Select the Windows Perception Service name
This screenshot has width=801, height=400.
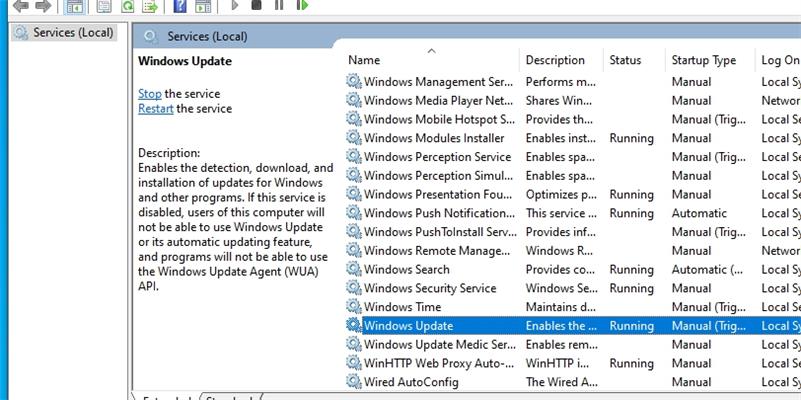pyautogui.click(x=437, y=157)
